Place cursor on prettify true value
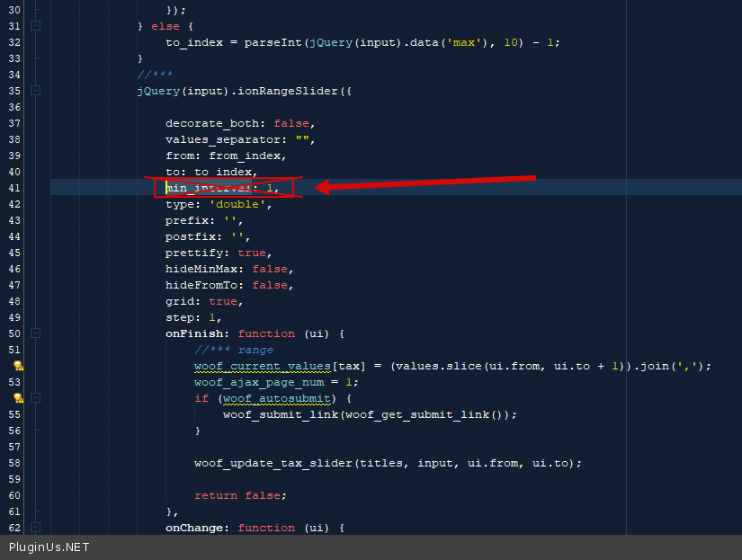The image size is (742, 560). click(252, 253)
